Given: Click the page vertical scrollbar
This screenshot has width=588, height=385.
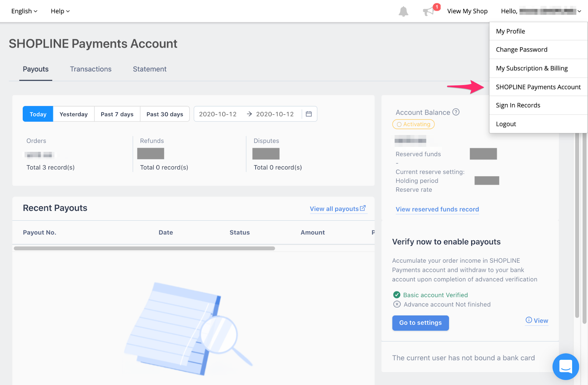Looking at the screenshot, I should click(584, 228).
